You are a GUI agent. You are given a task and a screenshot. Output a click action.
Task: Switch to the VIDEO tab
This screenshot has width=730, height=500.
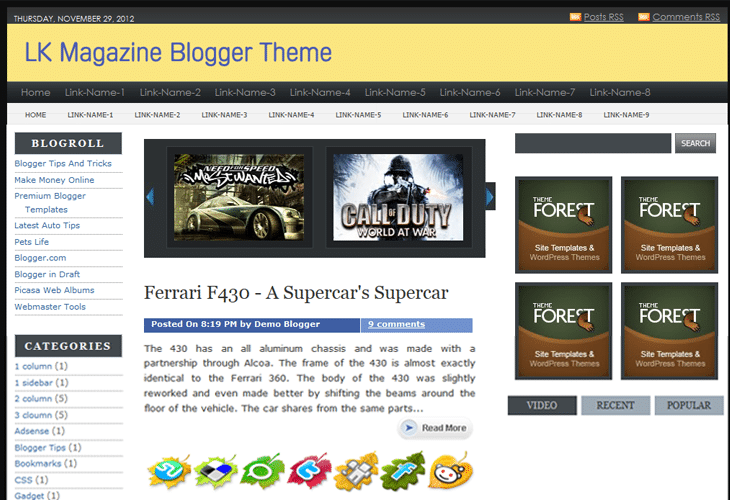pos(542,405)
